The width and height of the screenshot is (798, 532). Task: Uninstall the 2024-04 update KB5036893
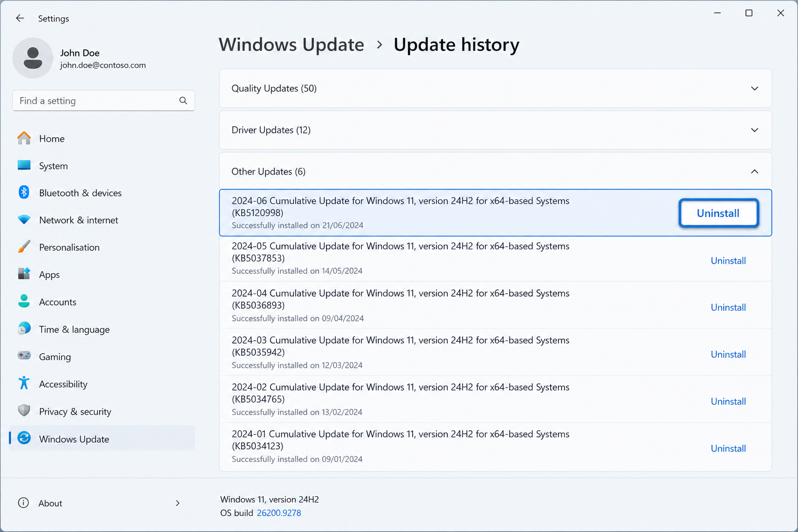click(728, 308)
